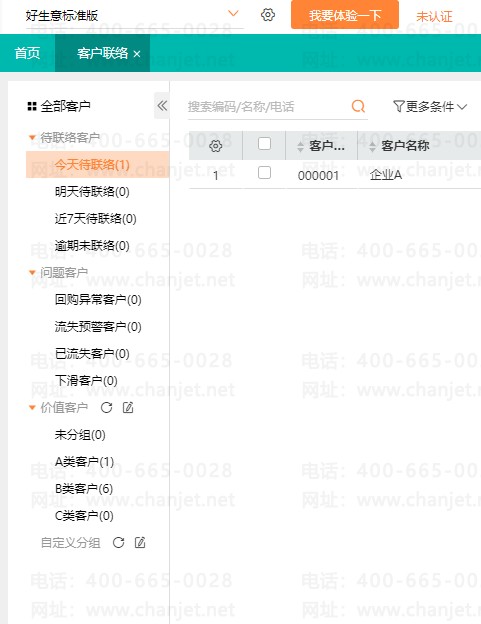Open table column settings gear
The image size is (481, 624).
pos(216,146)
